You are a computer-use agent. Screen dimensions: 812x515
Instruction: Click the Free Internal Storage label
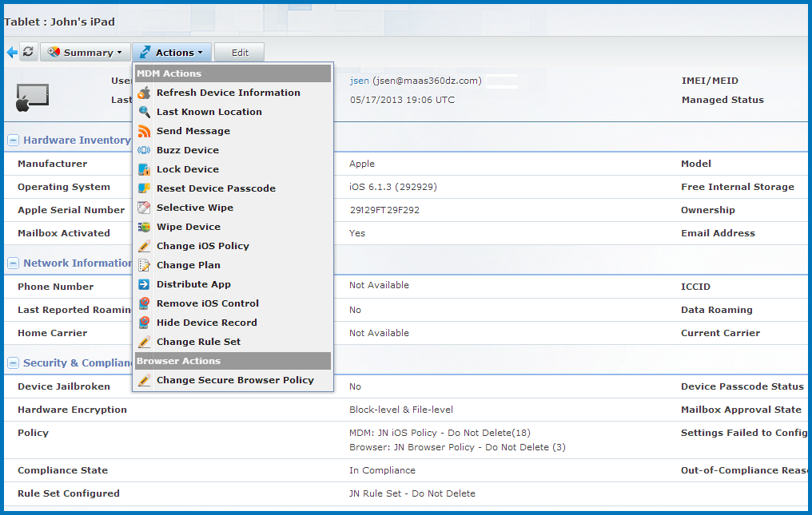[738, 187]
